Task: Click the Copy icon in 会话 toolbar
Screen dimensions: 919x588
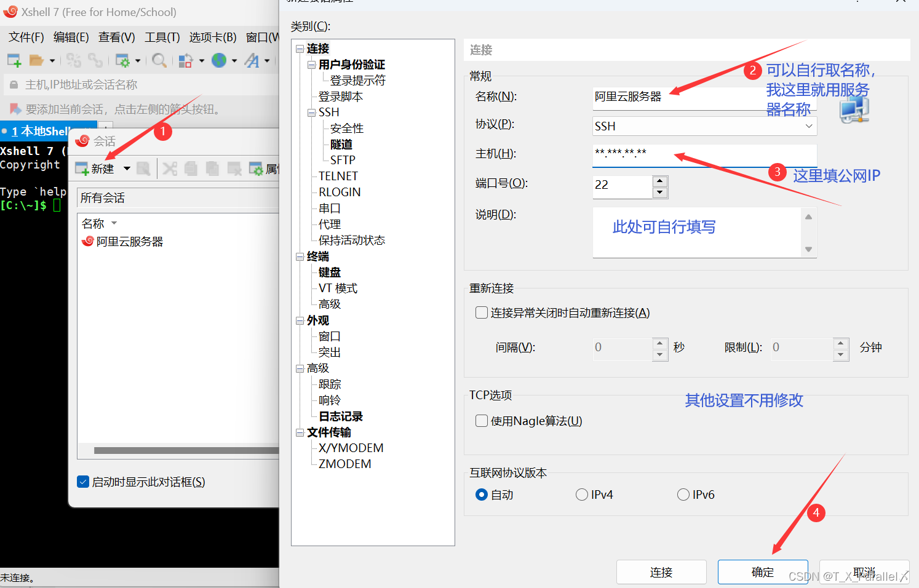Action: click(191, 169)
